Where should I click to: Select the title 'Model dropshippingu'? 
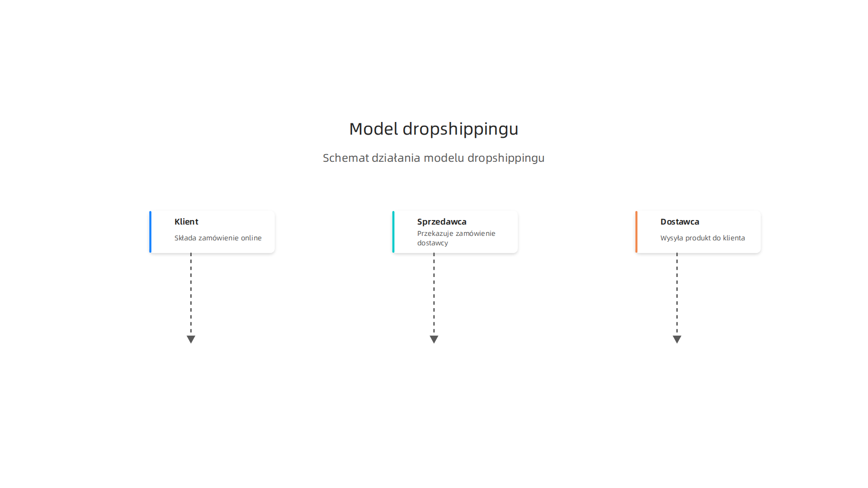click(434, 129)
